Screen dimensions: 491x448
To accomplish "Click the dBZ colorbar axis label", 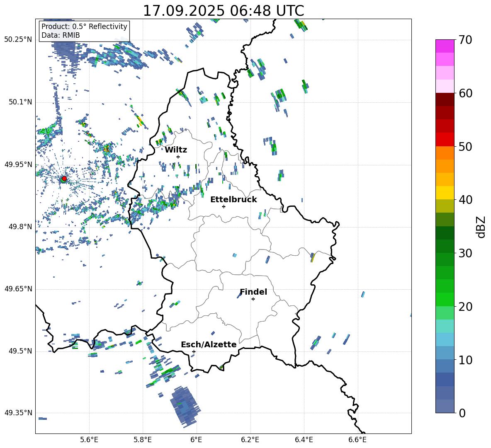I will point(481,227).
